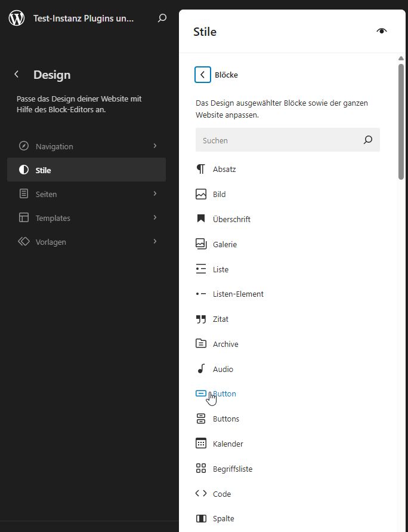408x532 pixels.
Task: Click the image icon for Bild
Action: [x=201, y=194]
